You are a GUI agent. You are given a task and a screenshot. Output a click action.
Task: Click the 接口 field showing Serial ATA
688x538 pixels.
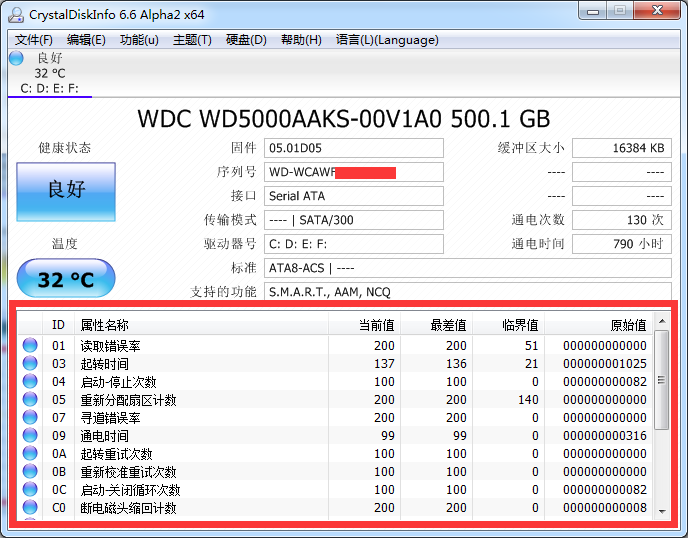pyautogui.click(x=354, y=196)
